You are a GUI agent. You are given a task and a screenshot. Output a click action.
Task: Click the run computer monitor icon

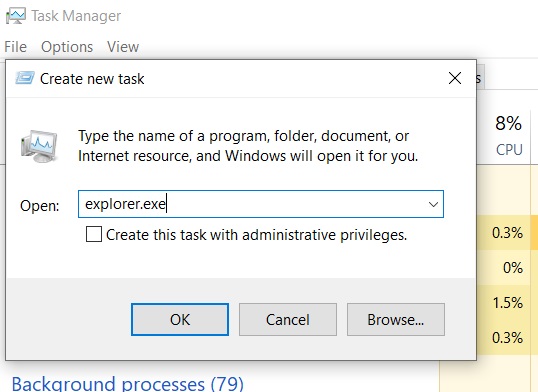39,147
